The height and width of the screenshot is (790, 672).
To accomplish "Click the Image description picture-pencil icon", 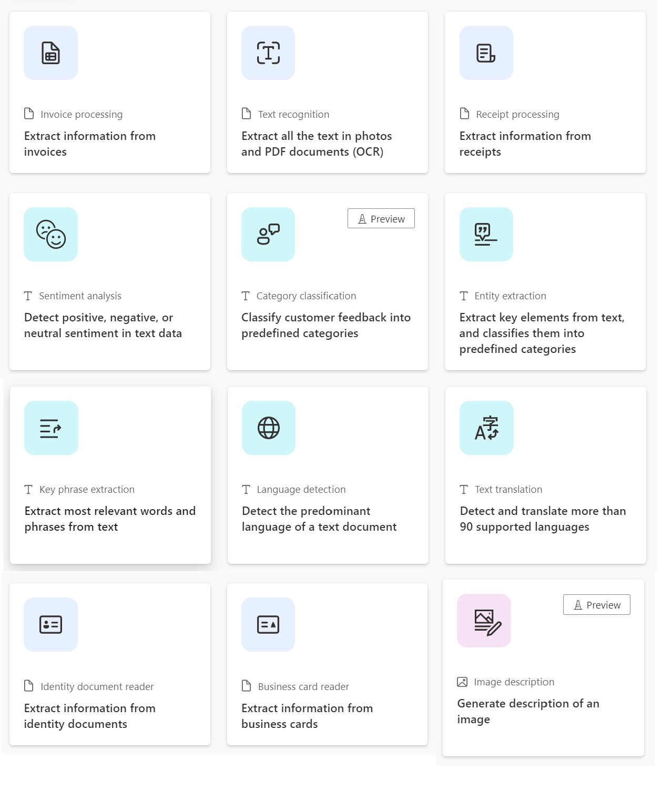I will (484, 621).
